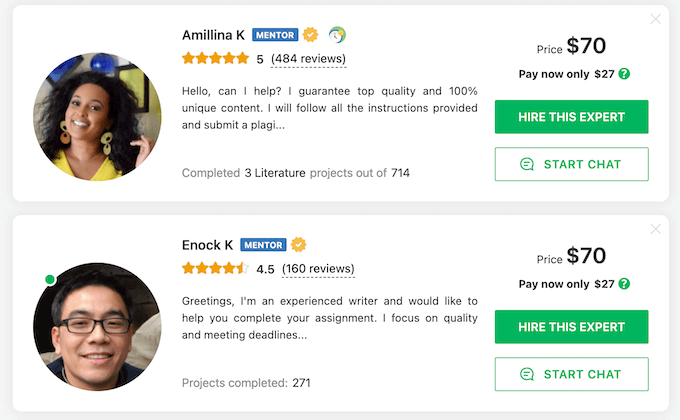Dismiss Enock K's expert card with the X
Image resolution: width=680 pixels, height=420 pixels.
point(655,229)
